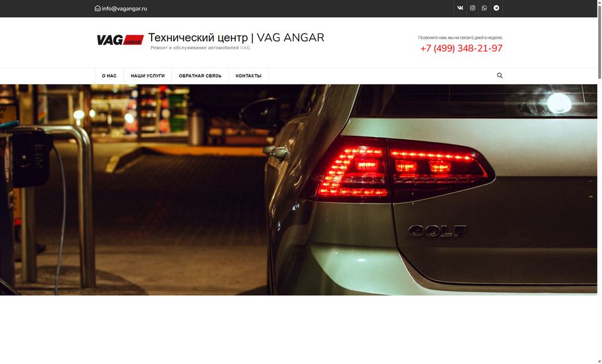The width and height of the screenshot is (602, 364).
Task: Open the Instagram icon in the top bar
Action: coord(472,8)
